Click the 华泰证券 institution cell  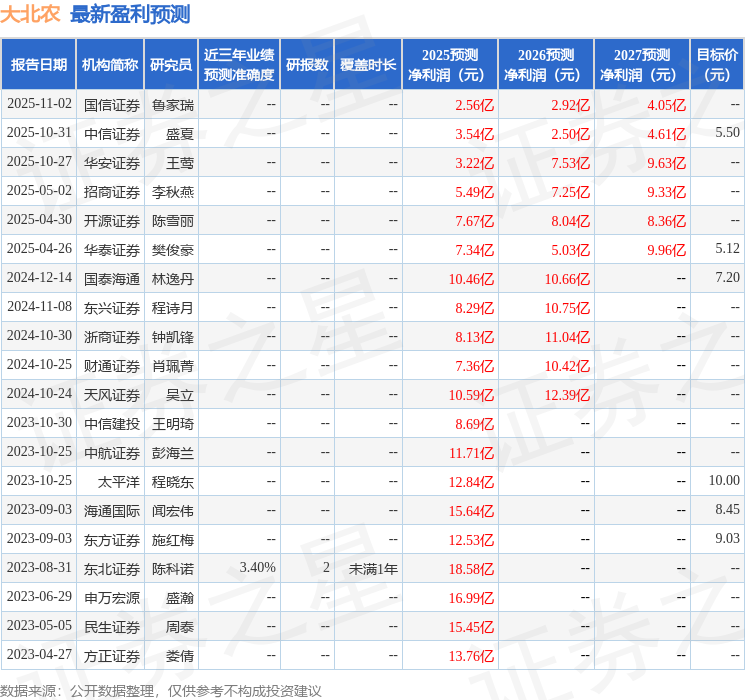(x=112, y=250)
